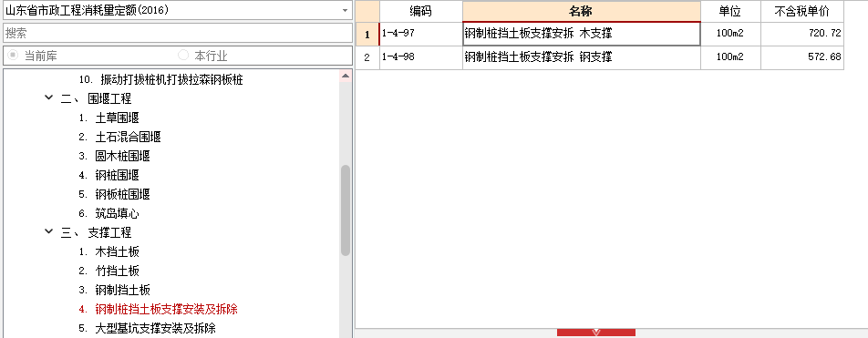Click the 单位 column header

coord(730,11)
